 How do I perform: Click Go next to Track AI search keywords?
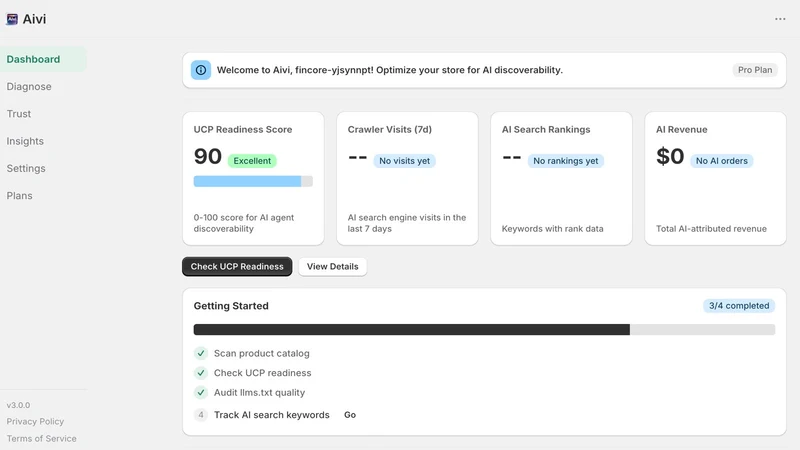(x=350, y=415)
